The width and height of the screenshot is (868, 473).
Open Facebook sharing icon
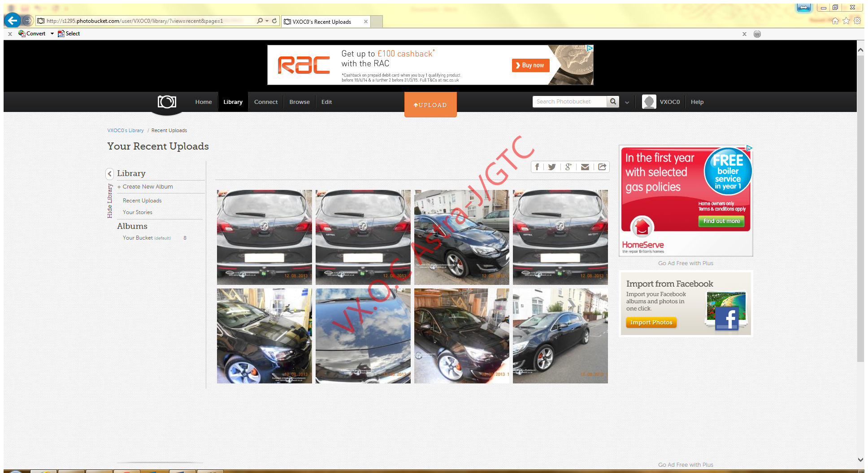537,167
